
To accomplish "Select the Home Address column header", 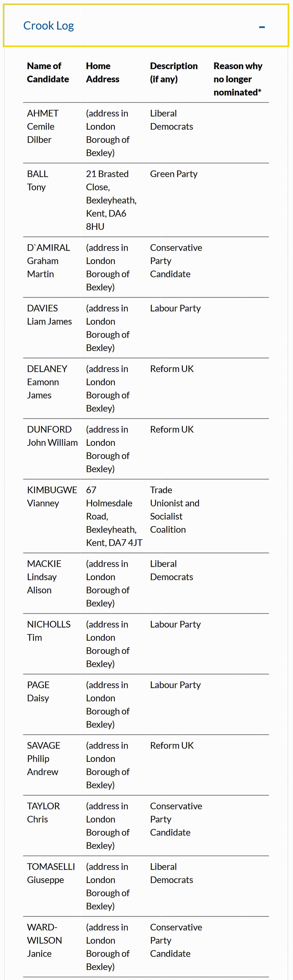I will (102, 72).
